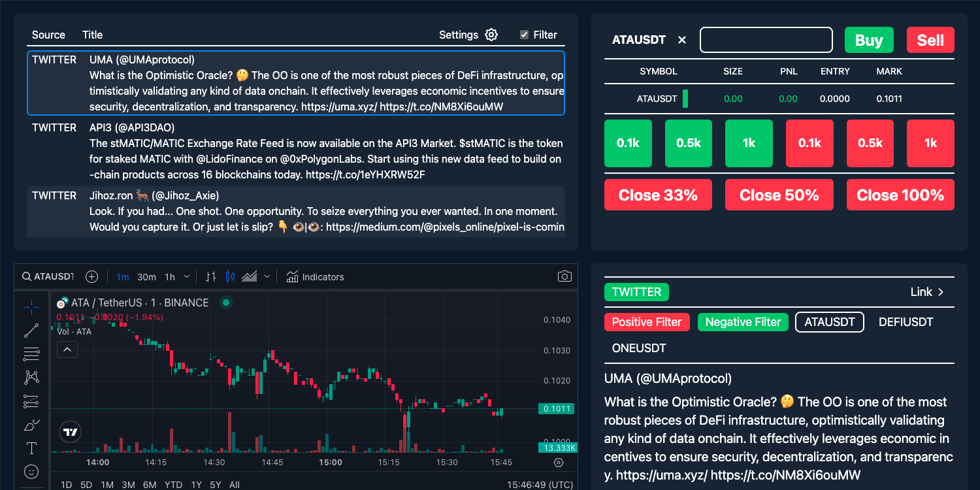
Task: Click the TradingView logo on the chart
Action: coord(71,432)
